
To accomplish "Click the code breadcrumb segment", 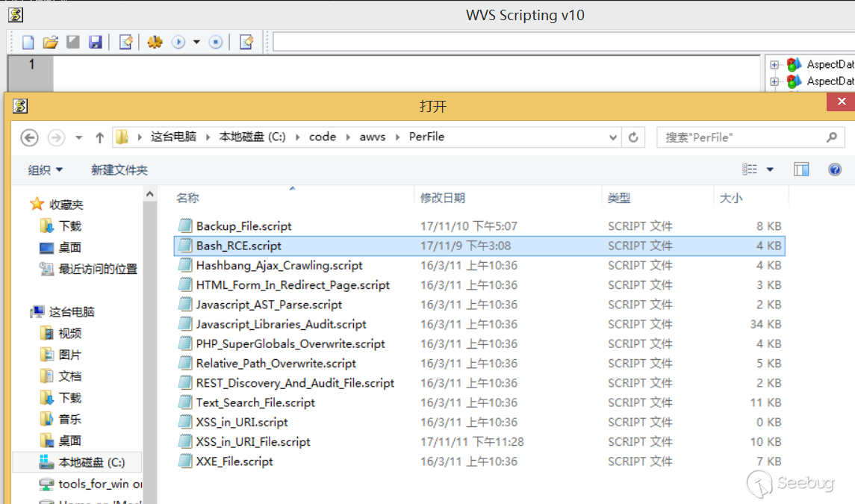I will click(x=323, y=137).
